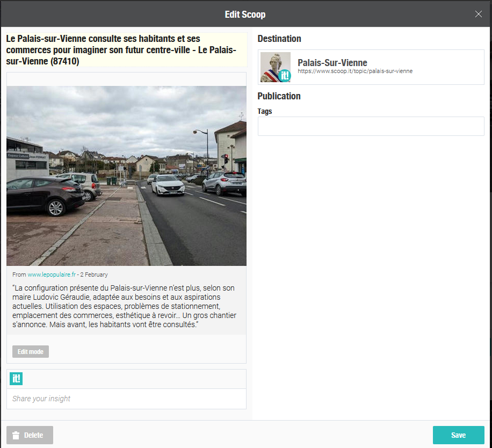Open the Palais-Sur-Vienne topic avatar
Screen dimensions: 492x448
[x=276, y=67]
